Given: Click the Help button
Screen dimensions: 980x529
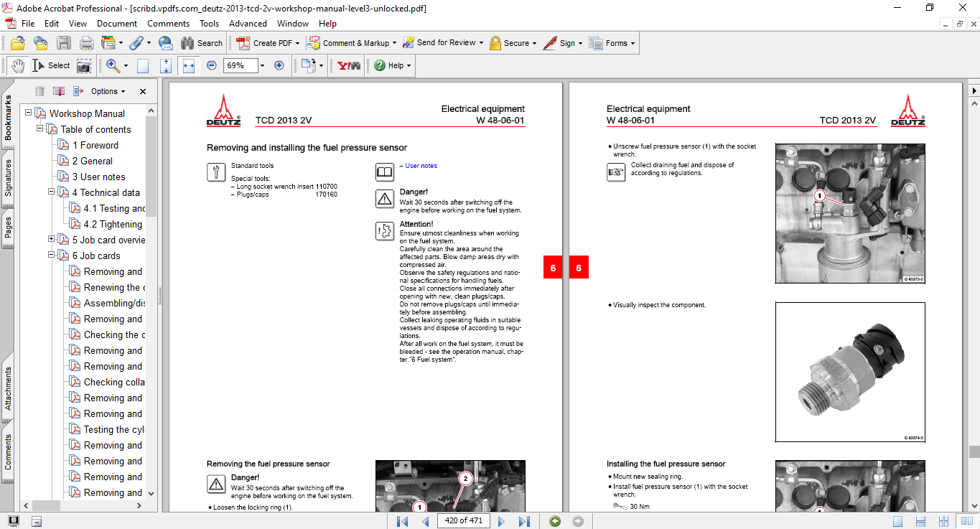Looking at the screenshot, I should 390,65.
